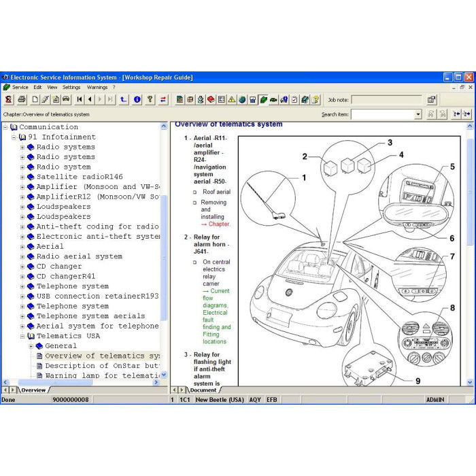Open the blue information icon
Viewport: 476px width, 476px height.
(137, 99)
